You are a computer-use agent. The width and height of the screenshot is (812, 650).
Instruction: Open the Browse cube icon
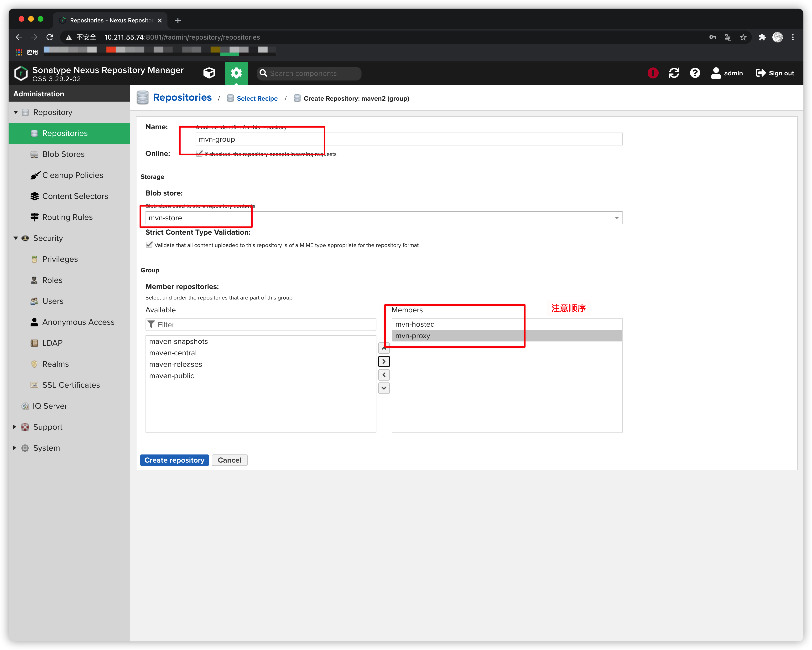209,73
